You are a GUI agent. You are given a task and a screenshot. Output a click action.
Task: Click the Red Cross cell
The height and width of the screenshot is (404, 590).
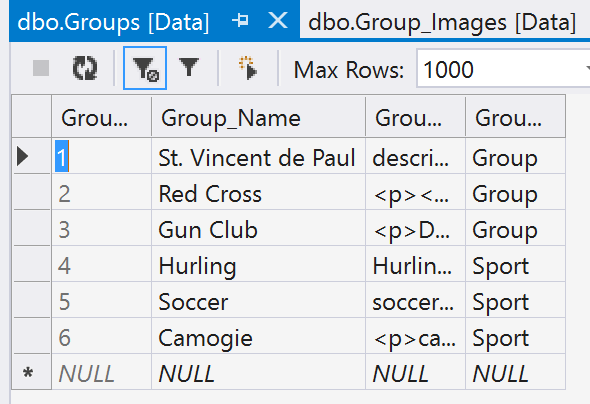(x=258, y=192)
